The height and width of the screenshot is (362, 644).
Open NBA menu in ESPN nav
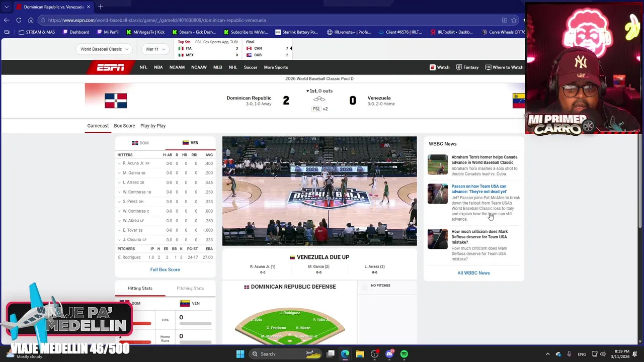coord(158,67)
